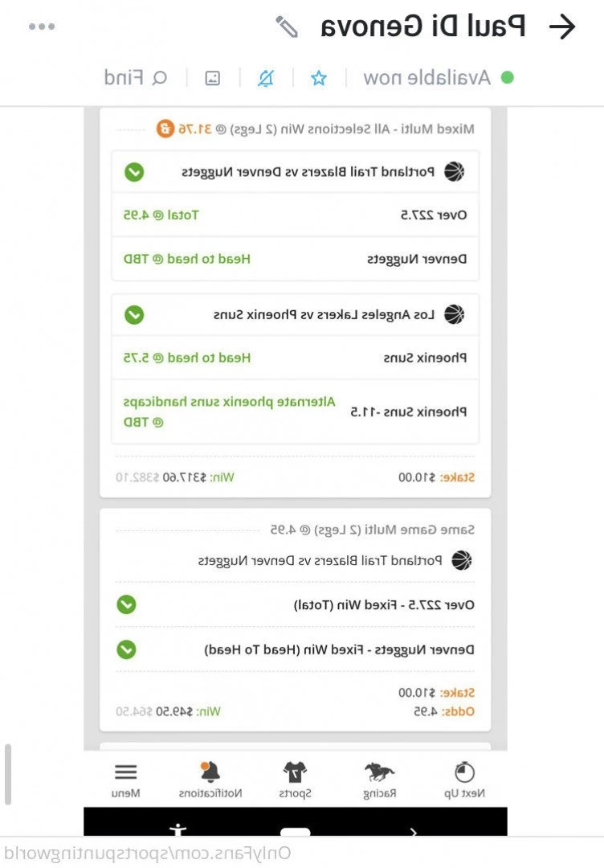
Task: Expand Los Angeles Lakers vs Phoenix Suns chevron
Action: (x=134, y=315)
